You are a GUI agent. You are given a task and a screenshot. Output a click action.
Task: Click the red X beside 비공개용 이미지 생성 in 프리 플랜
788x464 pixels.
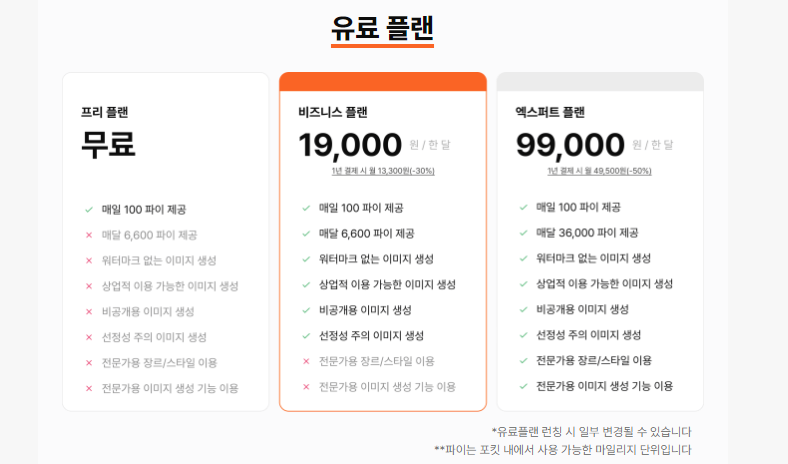pyautogui.click(x=89, y=312)
